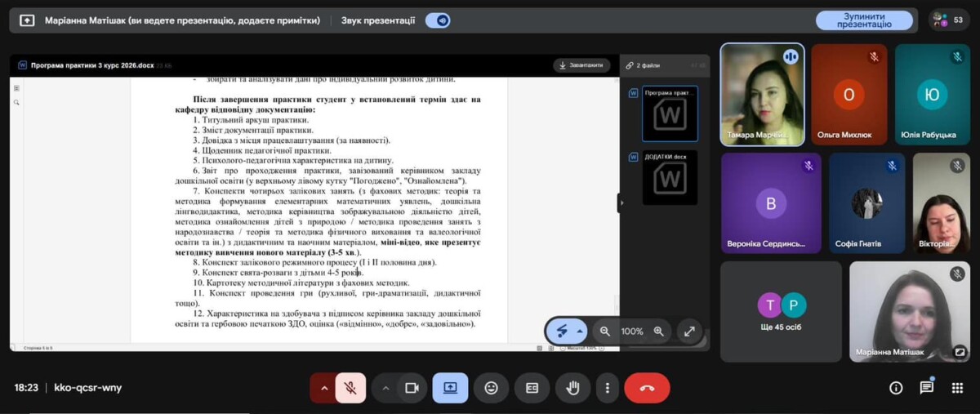This screenshot has height=414, width=980.
Task: Zoom in on the presentation
Action: [x=658, y=332]
